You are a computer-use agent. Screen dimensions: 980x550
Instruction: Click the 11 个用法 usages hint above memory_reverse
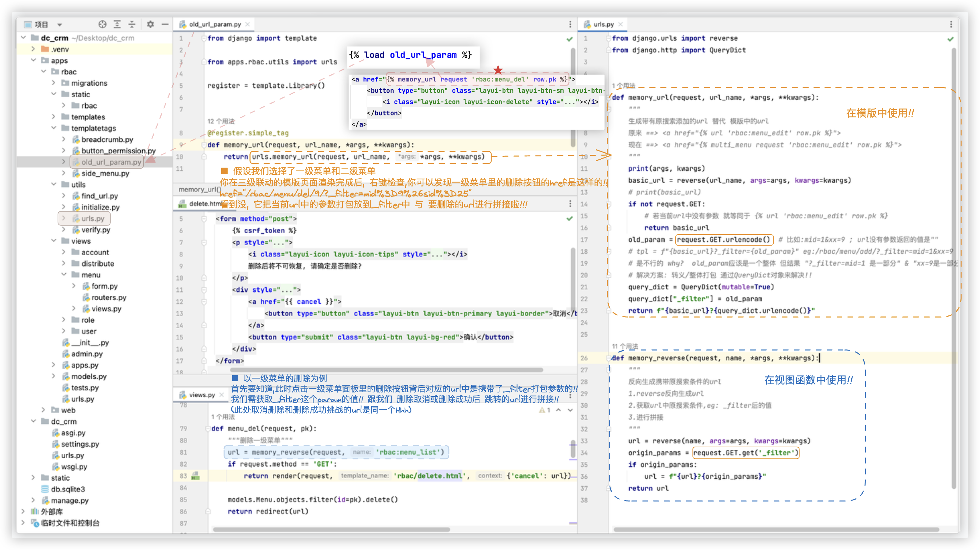point(625,346)
